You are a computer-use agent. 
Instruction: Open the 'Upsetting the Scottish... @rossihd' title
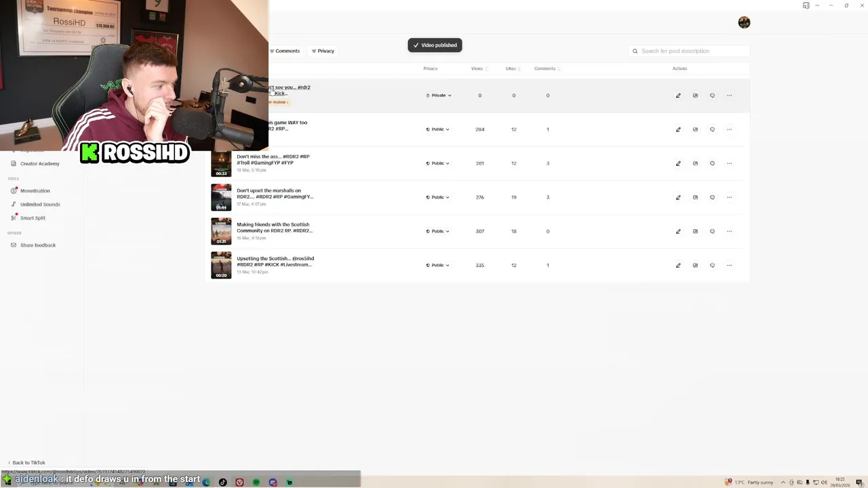coord(275,261)
